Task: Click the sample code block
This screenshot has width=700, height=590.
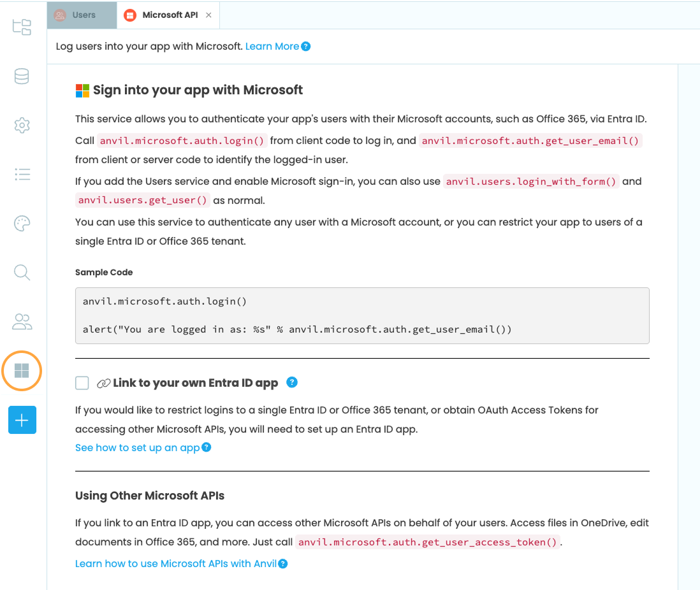Action: click(362, 315)
